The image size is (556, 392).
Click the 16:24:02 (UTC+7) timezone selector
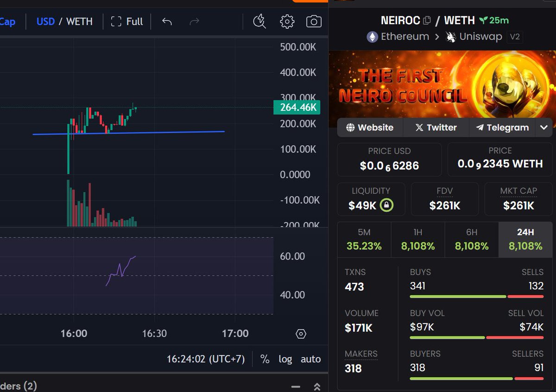coord(206,359)
